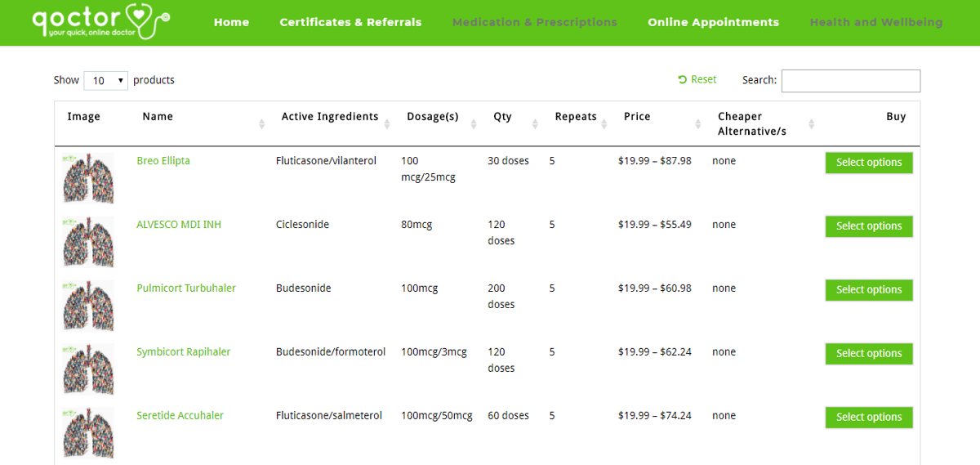Click the Reset refresh icon

(682, 80)
